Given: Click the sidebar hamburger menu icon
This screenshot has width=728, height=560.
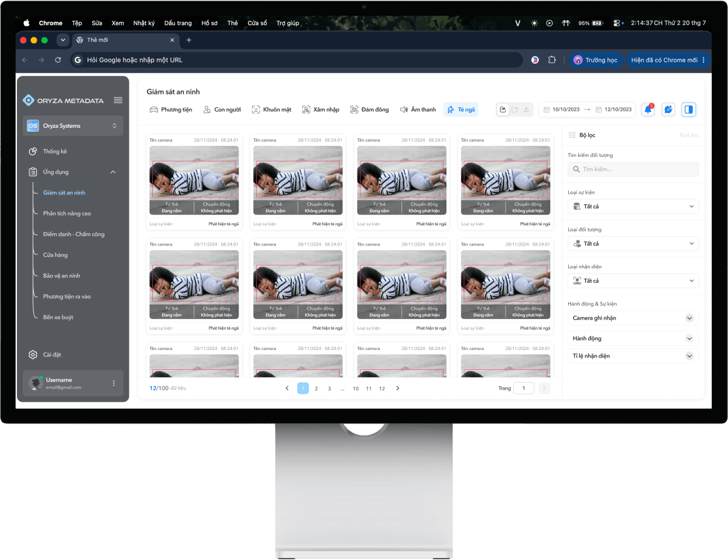Looking at the screenshot, I should point(118,100).
